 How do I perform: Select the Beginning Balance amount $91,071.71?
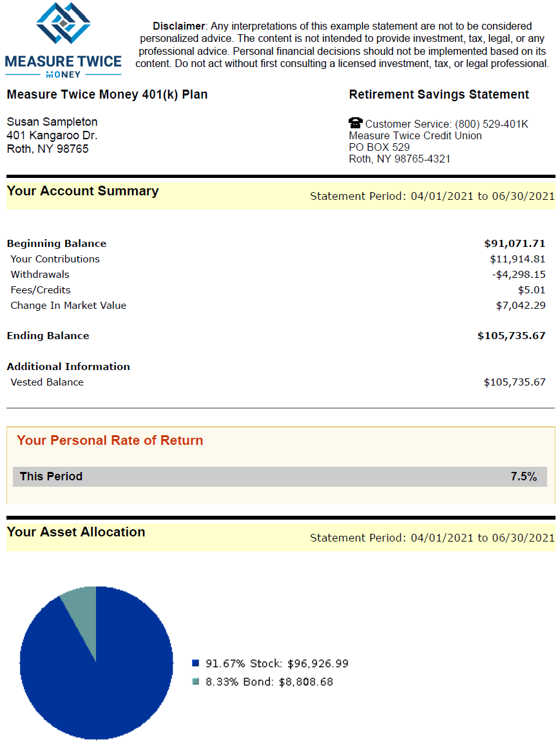click(x=514, y=244)
